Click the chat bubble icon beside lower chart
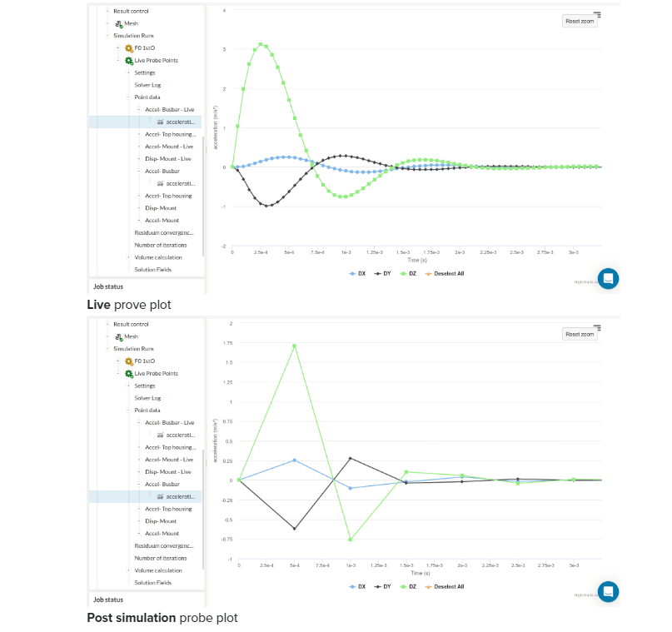Viewport: 672px width, 632px height. 608,592
